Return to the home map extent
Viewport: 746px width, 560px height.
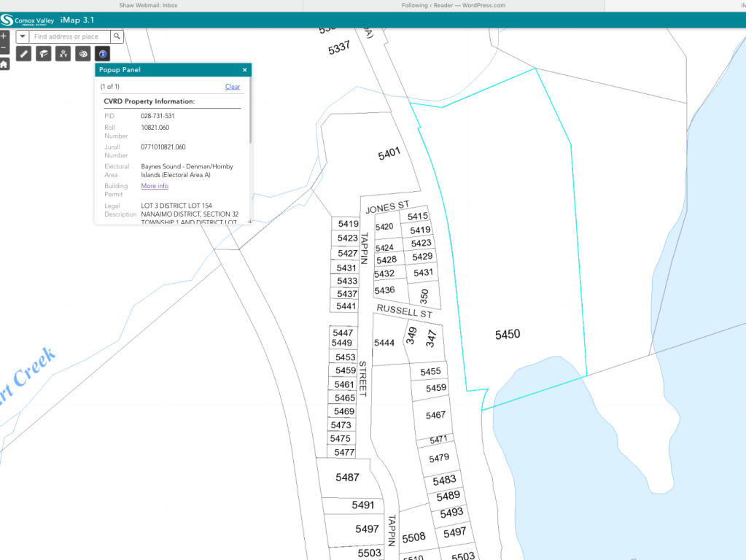coord(4,64)
